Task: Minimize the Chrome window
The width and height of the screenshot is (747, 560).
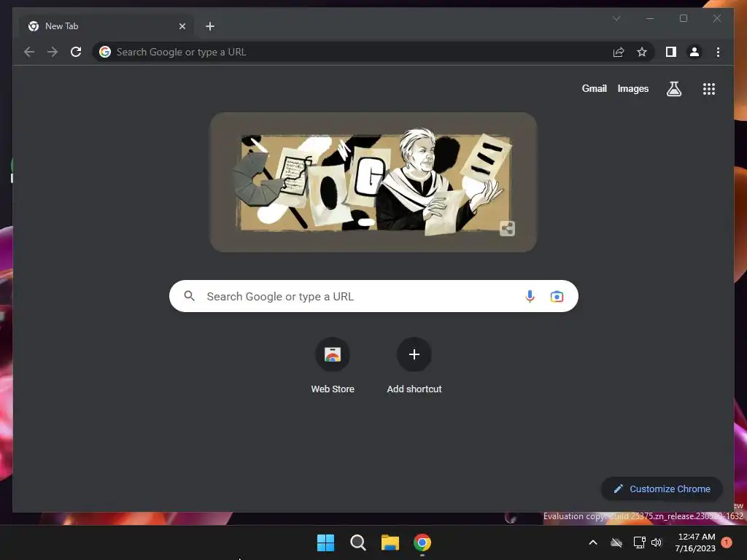Action: tap(650, 18)
